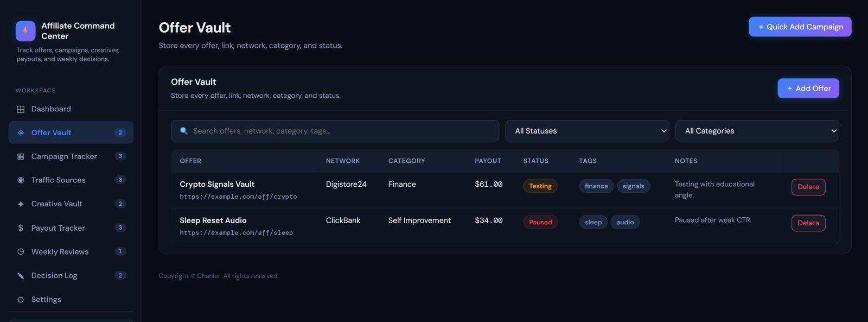Viewport: 868px width, 322px height.
Task: Click the Add Offer button
Action: pyautogui.click(x=808, y=89)
